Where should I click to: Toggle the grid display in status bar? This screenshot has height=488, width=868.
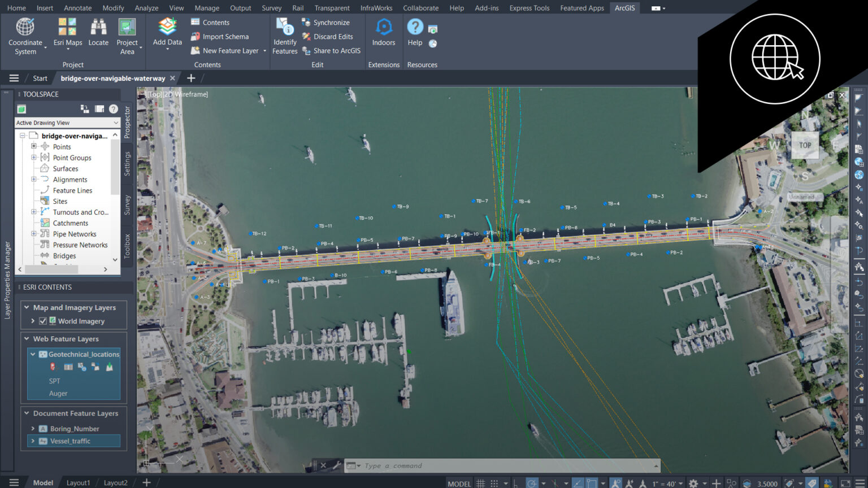click(480, 483)
